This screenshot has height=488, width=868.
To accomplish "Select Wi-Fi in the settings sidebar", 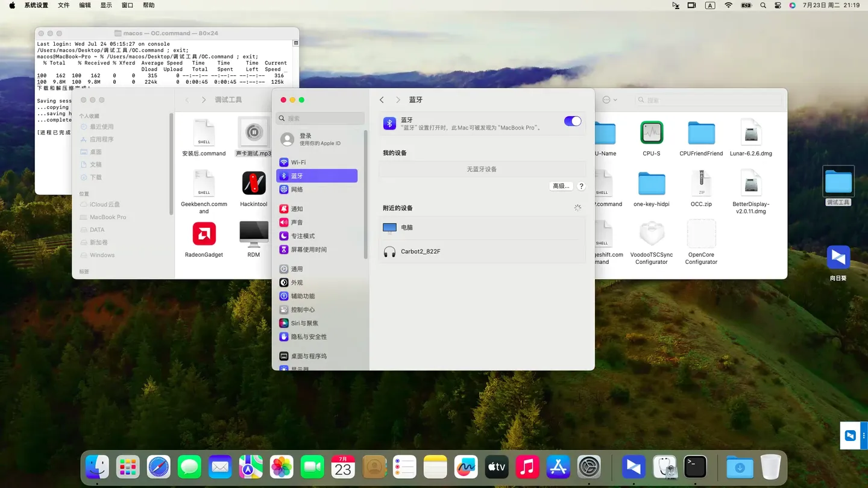I will [297, 161].
